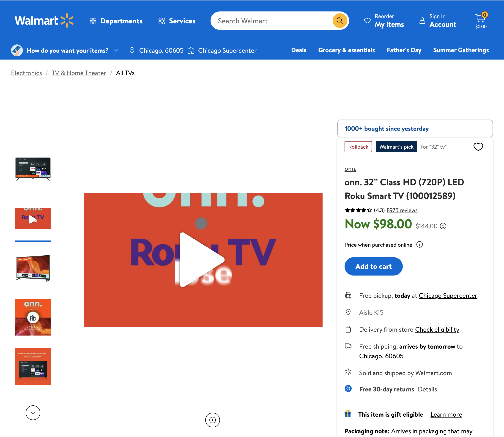Click the Add to cart button
Screen dimensions: 504x437
(373, 266)
